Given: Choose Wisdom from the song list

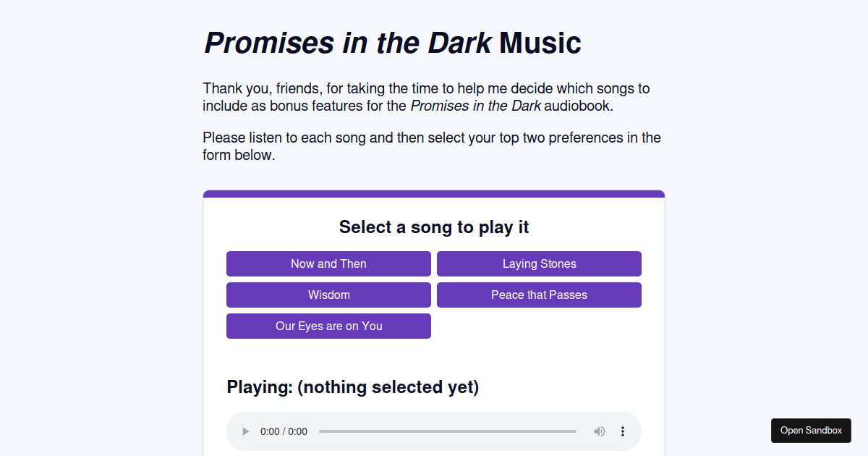Looking at the screenshot, I should 328,295.
